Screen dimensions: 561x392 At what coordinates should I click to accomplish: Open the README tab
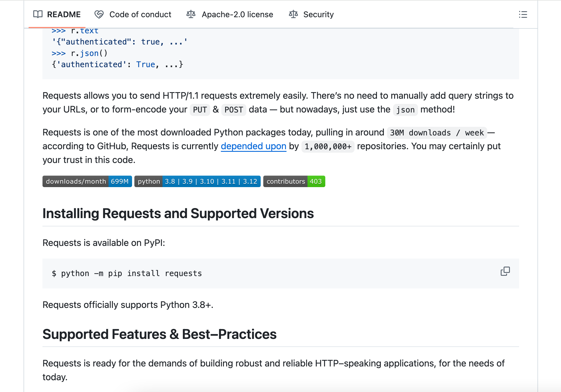(57, 14)
